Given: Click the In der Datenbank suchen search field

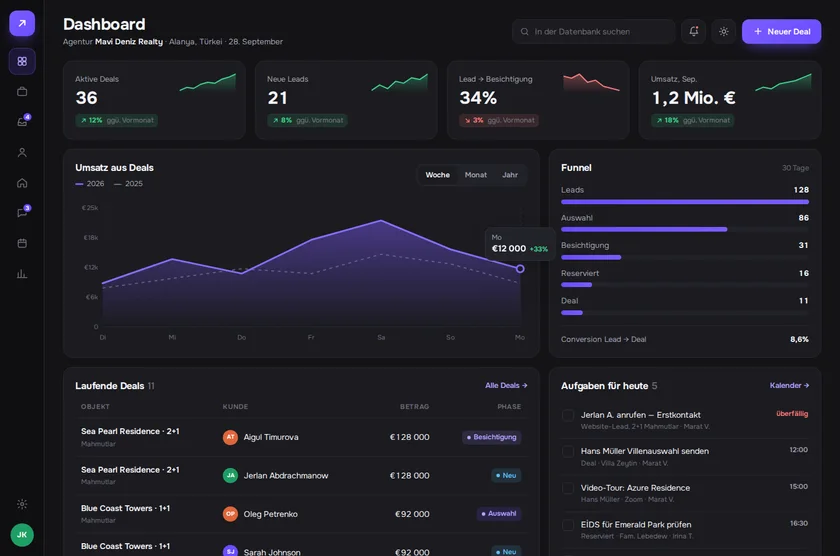Looking at the screenshot, I should click(593, 32).
